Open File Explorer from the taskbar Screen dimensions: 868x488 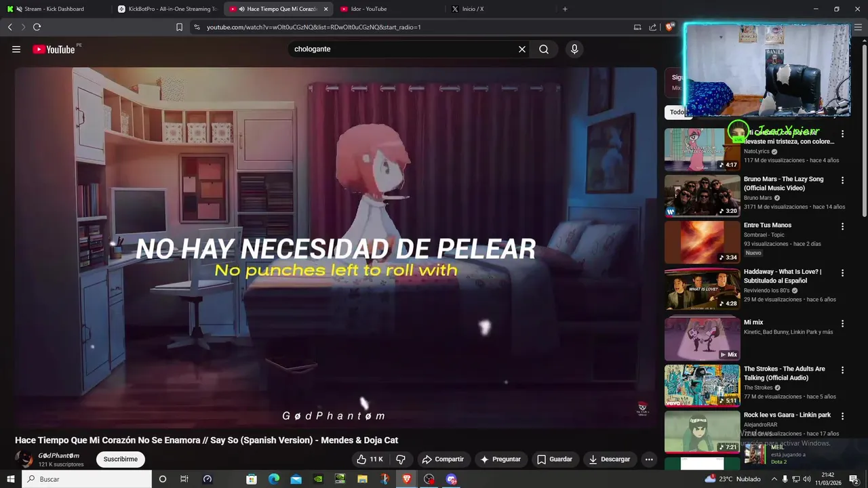point(362,479)
